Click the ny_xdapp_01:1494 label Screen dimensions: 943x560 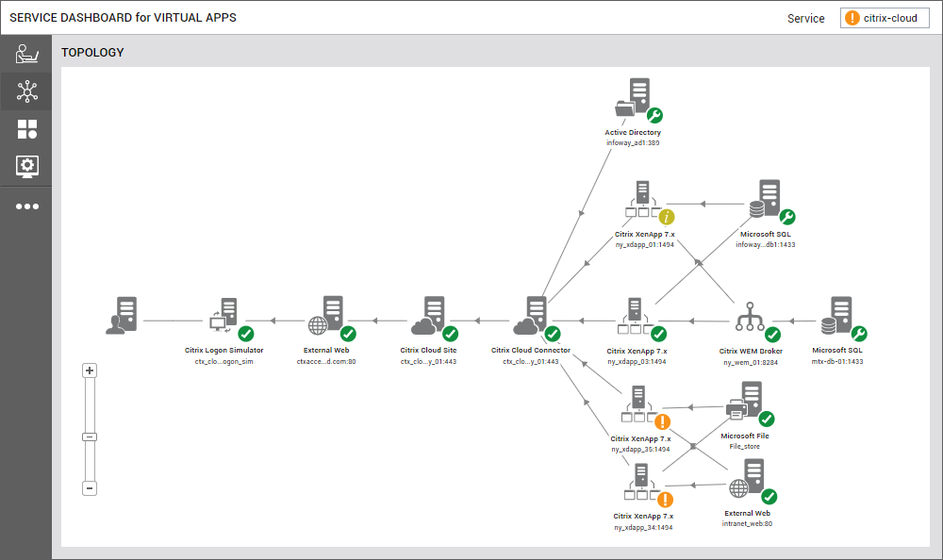tap(644, 245)
